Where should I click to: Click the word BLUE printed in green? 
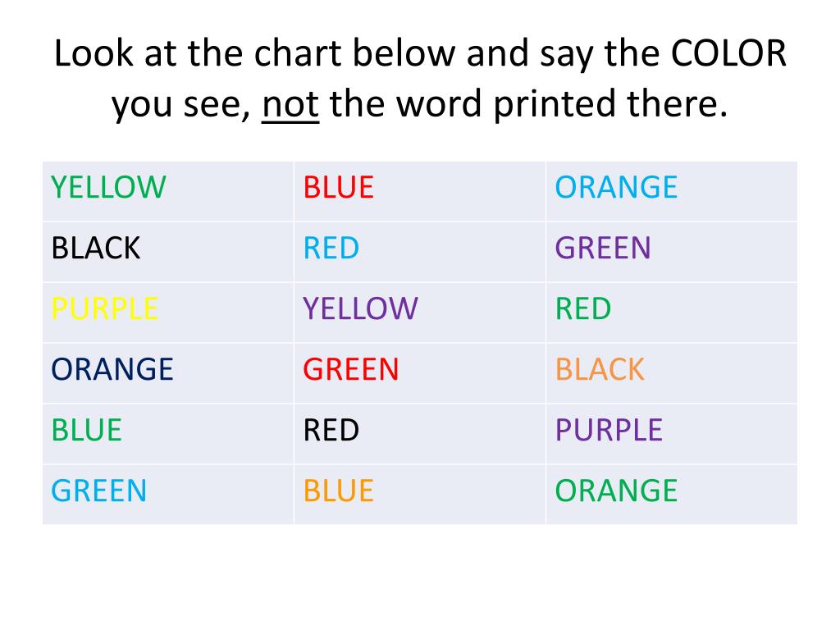tap(87, 430)
